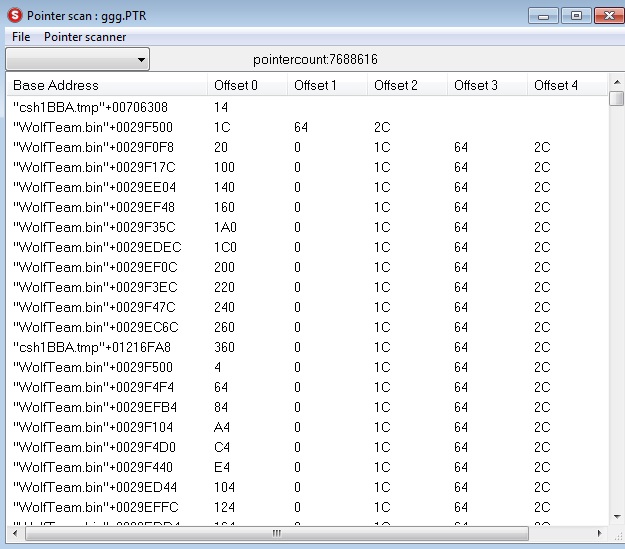Select row "WolfTeam.bin"+0029ED44
The image size is (625, 549).
point(307,487)
